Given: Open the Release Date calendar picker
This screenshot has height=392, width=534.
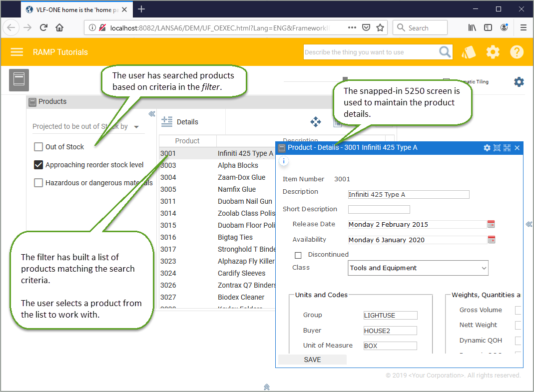Looking at the screenshot, I should [x=491, y=224].
